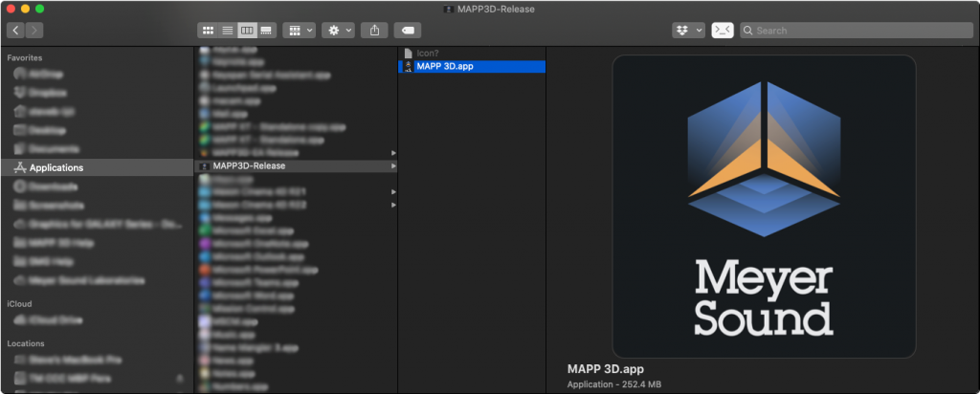The width and height of the screenshot is (980, 394).
Task: Click the MAPP3D-Release folder's small icon
Action: (204, 166)
